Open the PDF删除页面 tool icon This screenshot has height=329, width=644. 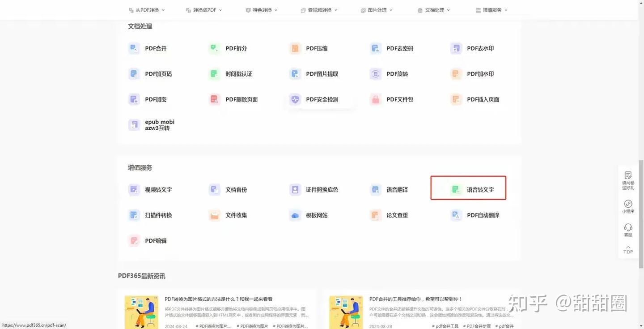(215, 99)
